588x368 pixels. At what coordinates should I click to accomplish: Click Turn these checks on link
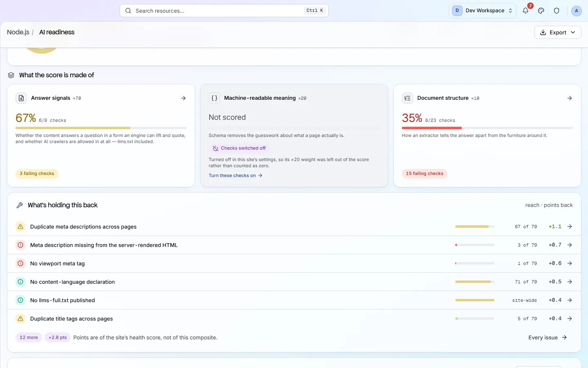[x=236, y=175]
